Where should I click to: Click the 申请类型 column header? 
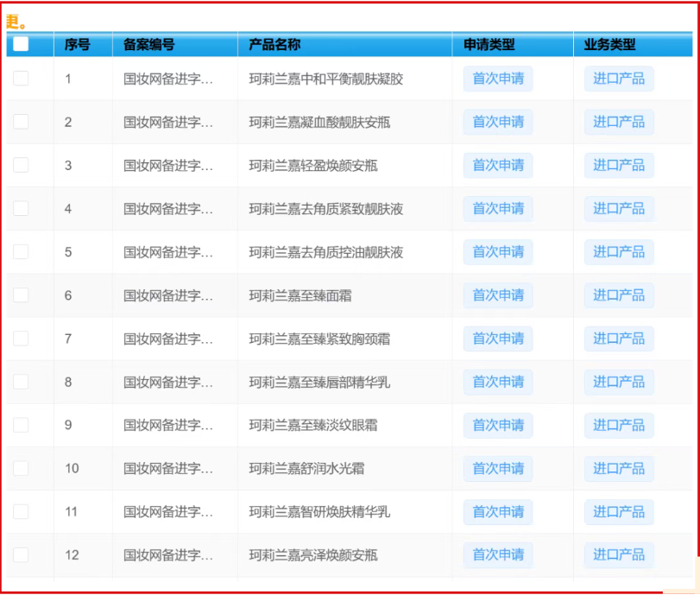click(513, 44)
